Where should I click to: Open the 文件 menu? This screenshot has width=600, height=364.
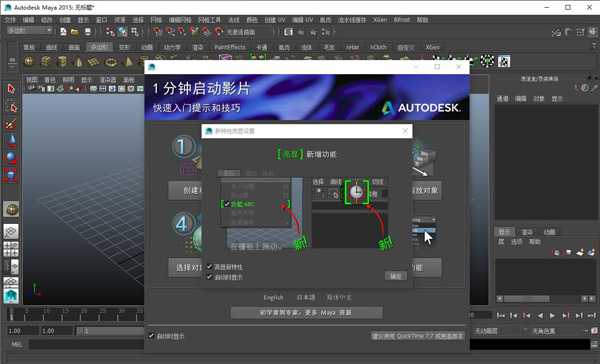10,20
